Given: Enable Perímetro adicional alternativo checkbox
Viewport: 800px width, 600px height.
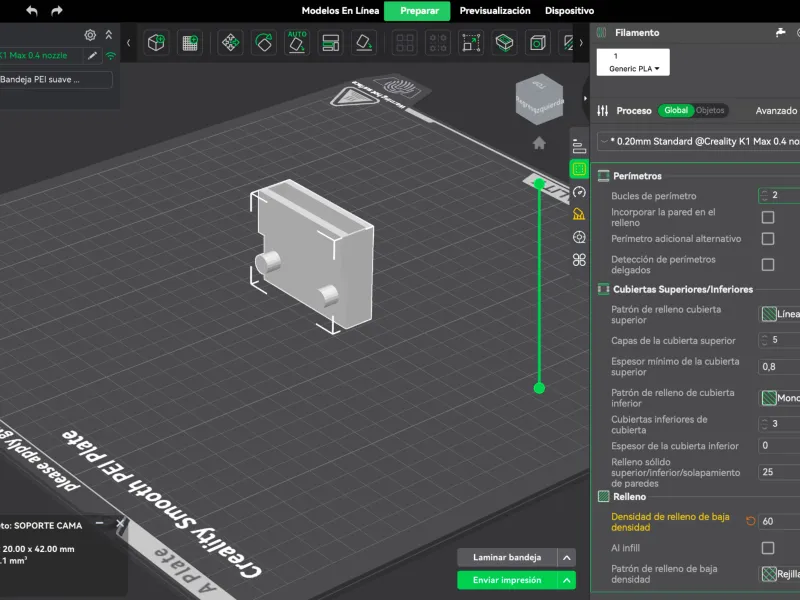Looking at the screenshot, I should (767, 239).
